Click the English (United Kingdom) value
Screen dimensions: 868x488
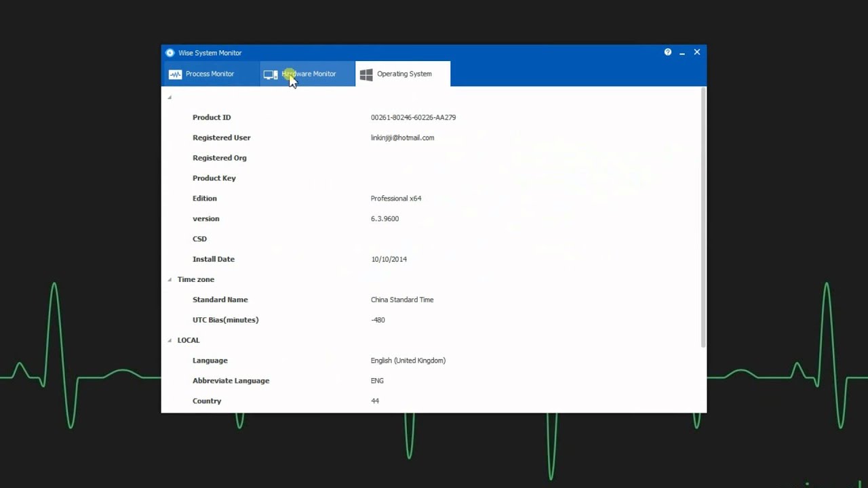tap(408, 361)
